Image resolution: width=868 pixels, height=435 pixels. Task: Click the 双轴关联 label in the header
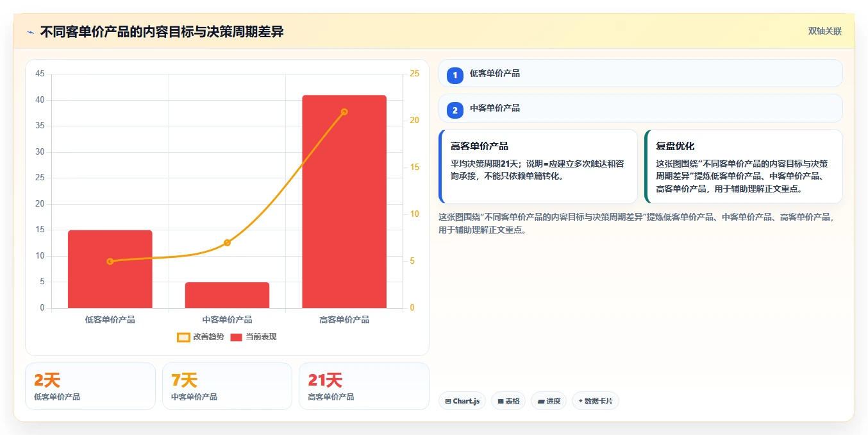click(824, 31)
